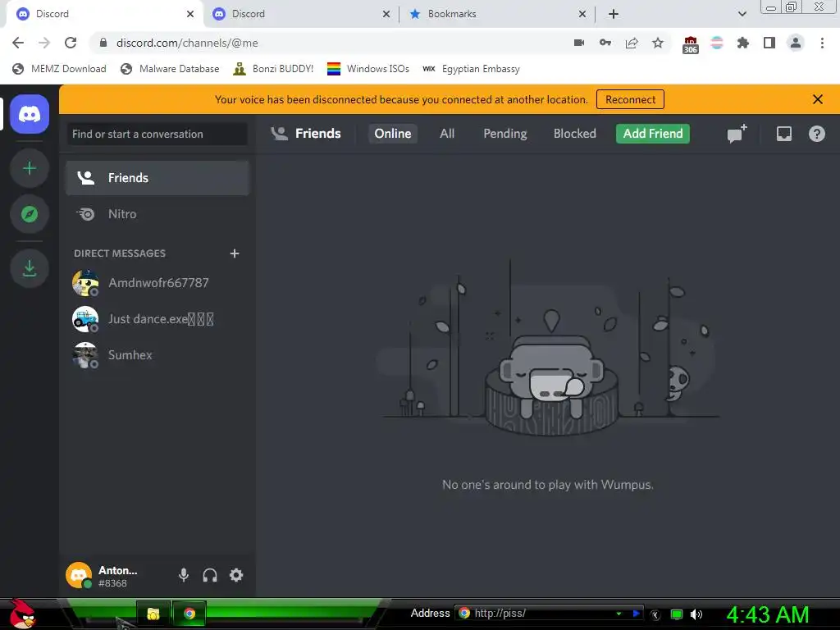Open Windows ISOs bookmark
This screenshot has height=630, width=840.
(368, 69)
